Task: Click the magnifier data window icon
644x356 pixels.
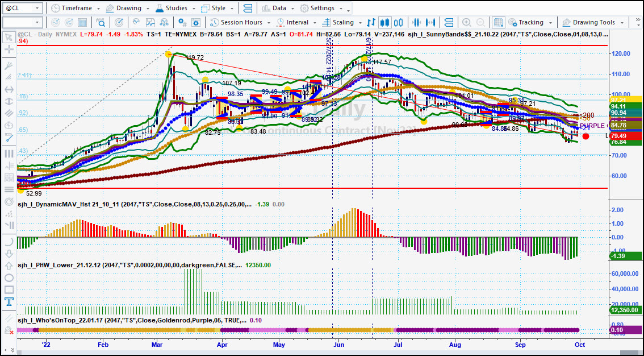Action: tap(100, 22)
